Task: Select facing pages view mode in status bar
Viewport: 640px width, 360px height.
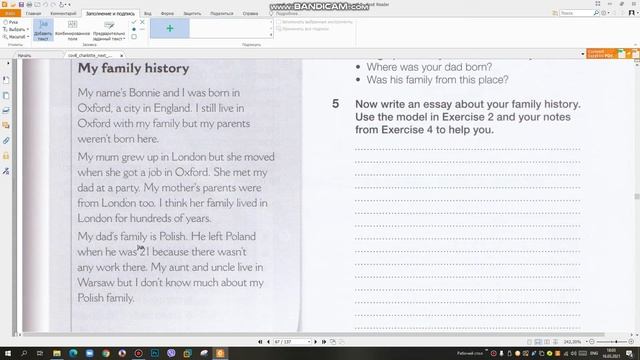Action: point(547,342)
